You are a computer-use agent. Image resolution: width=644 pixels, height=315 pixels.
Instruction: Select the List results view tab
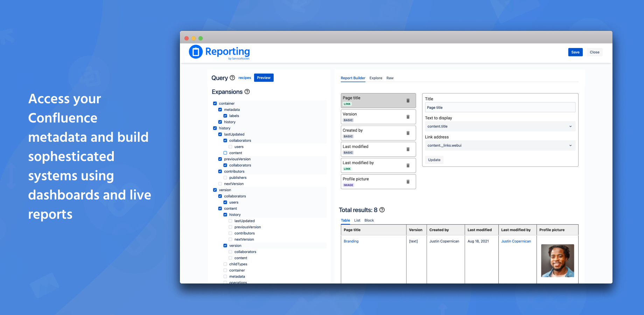point(357,220)
